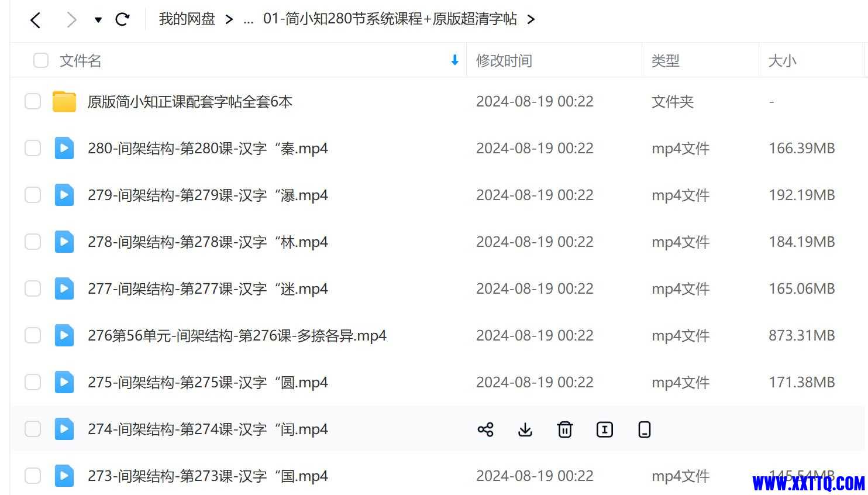Expand chevron after 01-简小知280节 breadcrumb

[531, 20]
